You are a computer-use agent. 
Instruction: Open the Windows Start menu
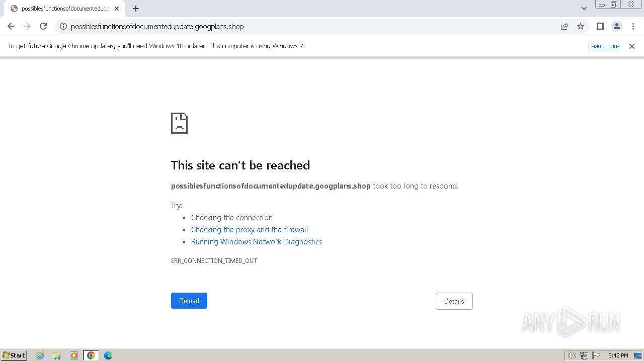[14, 355]
